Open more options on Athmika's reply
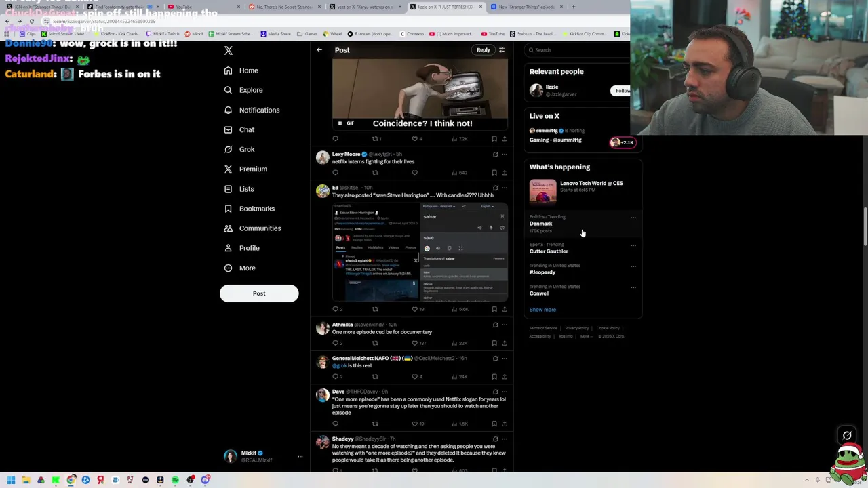This screenshot has height=488, width=868. (505, 325)
